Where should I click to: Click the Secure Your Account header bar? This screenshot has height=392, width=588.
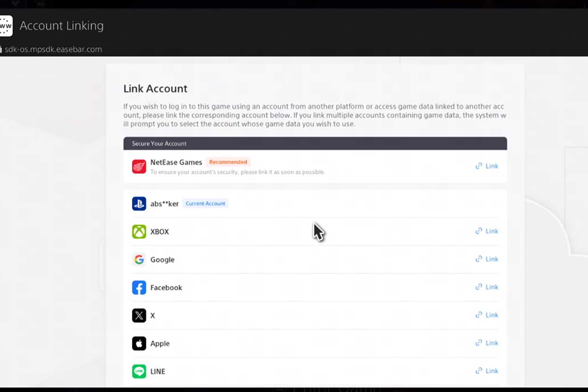pyautogui.click(x=315, y=143)
